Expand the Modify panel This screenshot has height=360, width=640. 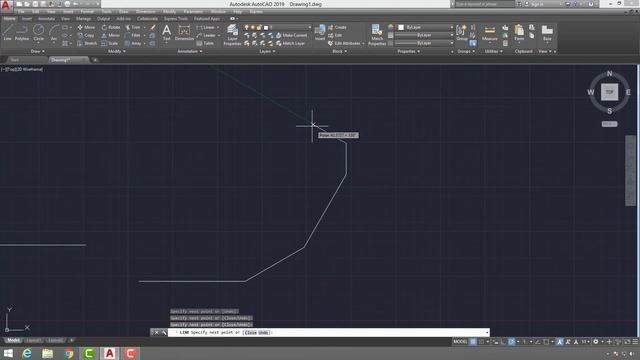(x=116, y=51)
